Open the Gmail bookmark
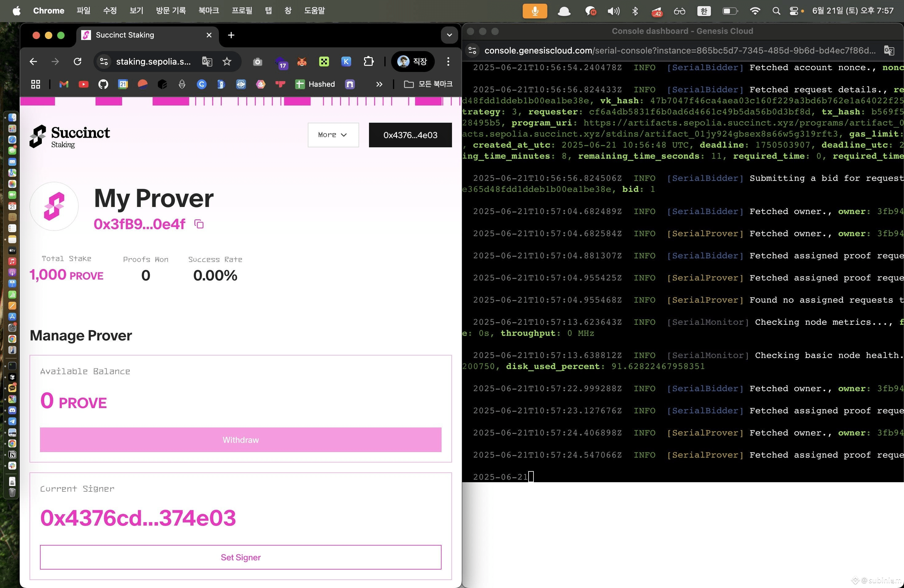This screenshot has width=904, height=588. [64, 84]
